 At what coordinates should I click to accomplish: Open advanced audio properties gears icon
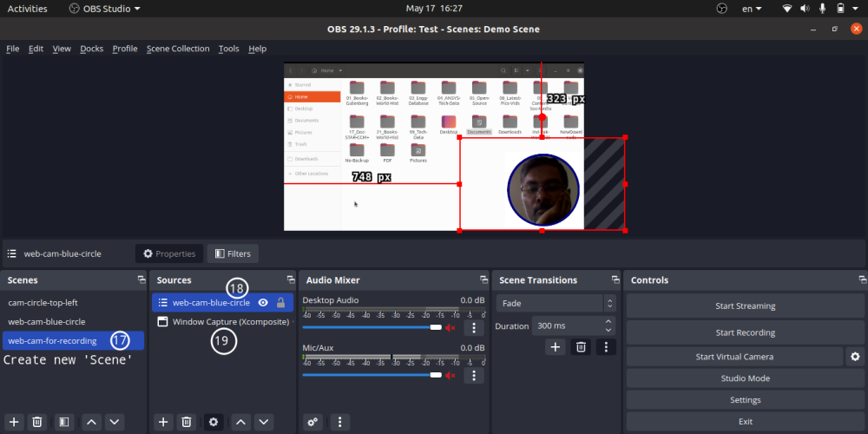tap(312, 423)
